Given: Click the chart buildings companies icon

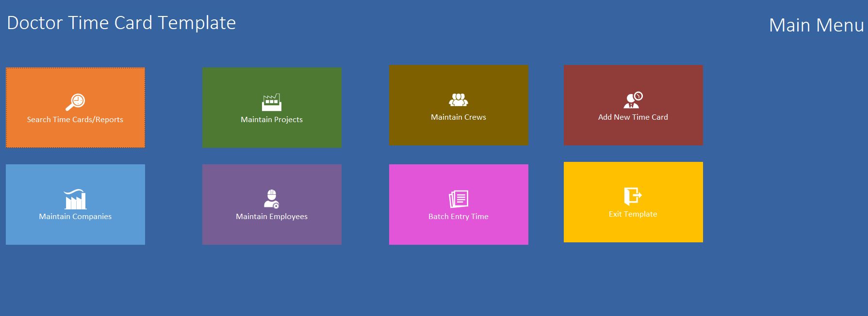Looking at the screenshot, I should click(75, 199).
